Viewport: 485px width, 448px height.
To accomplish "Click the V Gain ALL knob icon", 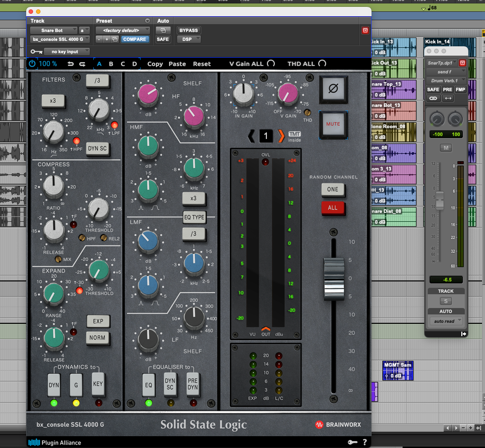I will [271, 64].
